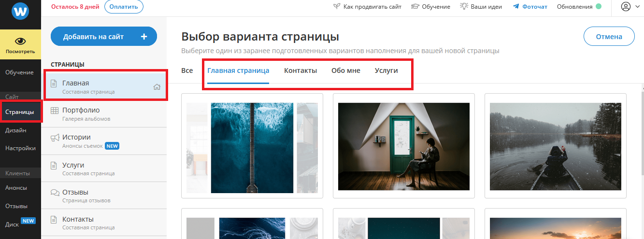Open Обновления with green status dot
Image resolution: width=644 pixels, height=239 pixels.
point(579,7)
